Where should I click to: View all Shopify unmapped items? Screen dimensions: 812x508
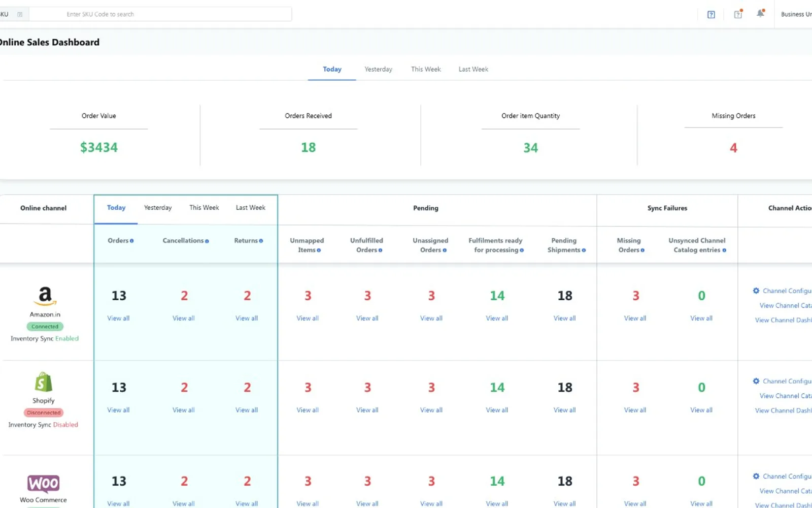coord(308,410)
